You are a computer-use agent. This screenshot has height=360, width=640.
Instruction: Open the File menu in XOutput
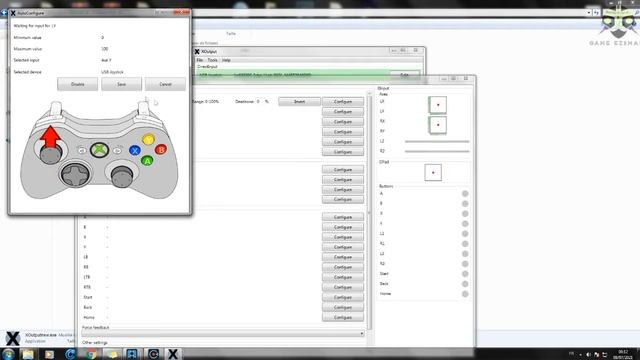[200, 60]
